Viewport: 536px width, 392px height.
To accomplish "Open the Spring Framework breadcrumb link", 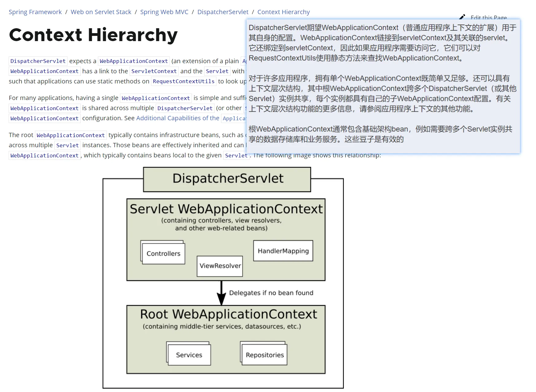I will click(x=35, y=12).
